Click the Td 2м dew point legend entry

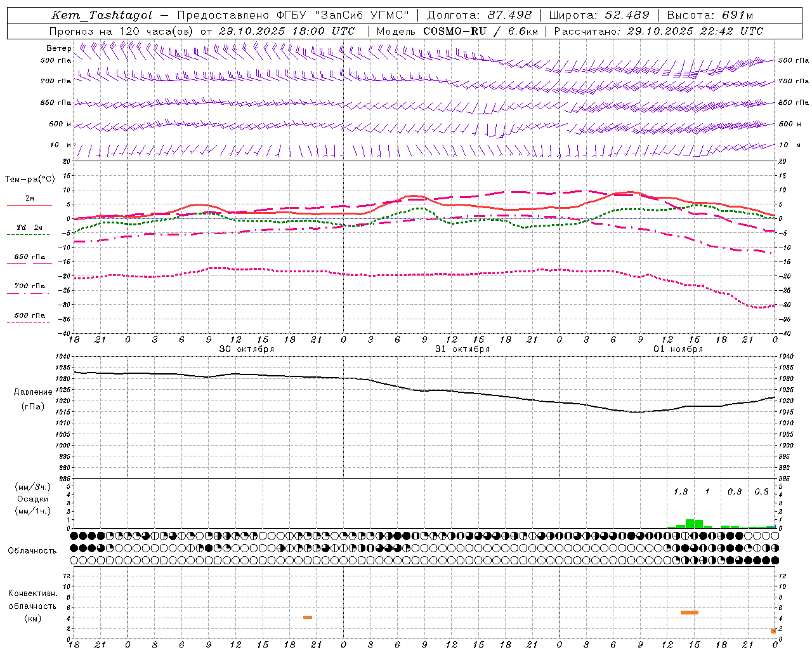pos(30,227)
